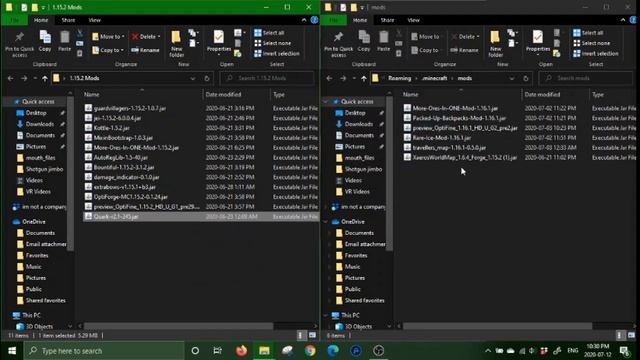Open Share tab in mods window
640x360 pixels.
(x=387, y=20)
